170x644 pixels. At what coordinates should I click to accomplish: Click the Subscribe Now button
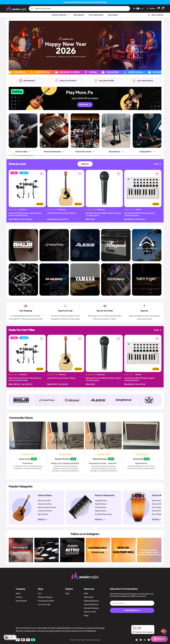pos(132,610)
